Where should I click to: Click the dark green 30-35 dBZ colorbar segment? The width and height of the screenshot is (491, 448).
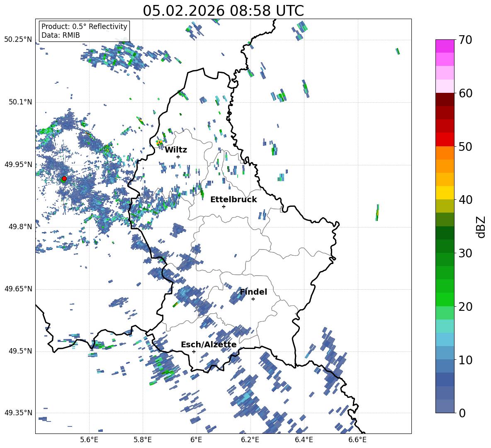(x=445, y=233)
